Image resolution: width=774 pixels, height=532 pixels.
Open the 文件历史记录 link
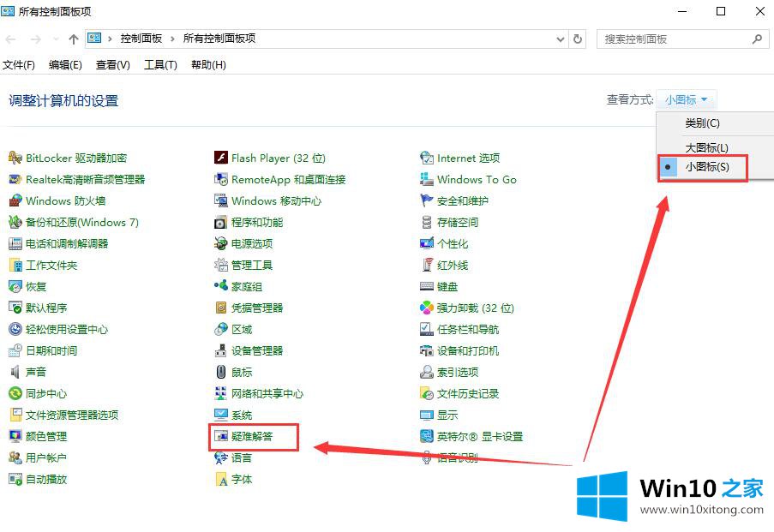pyautogui.click(x=468, y=394)
